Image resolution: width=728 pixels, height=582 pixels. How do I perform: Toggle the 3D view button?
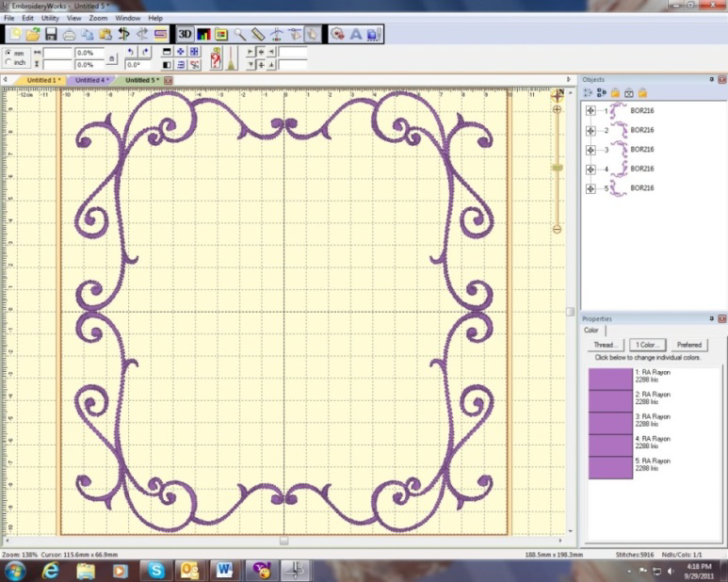pyautogui.click(x=186, y=34)
